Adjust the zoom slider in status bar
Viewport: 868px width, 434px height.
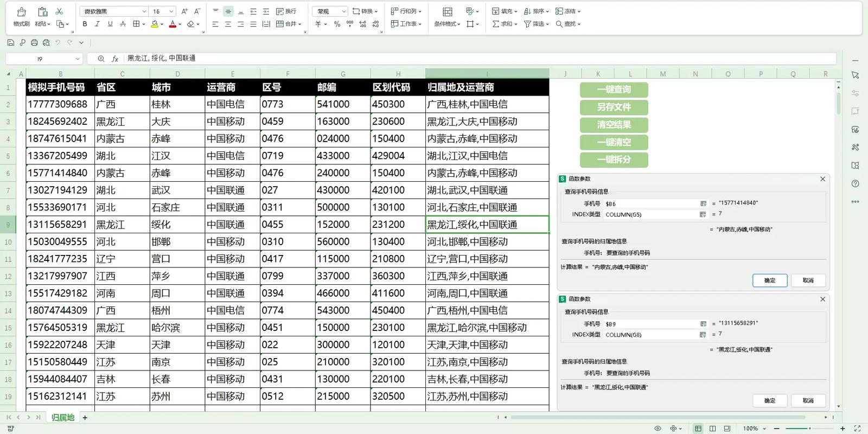[x=809, y=429]
